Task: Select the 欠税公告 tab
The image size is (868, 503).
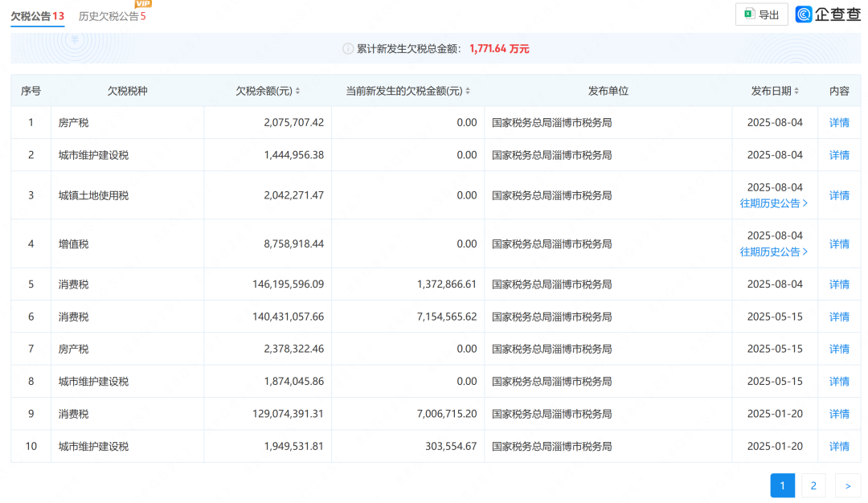Action: (37, 16)
